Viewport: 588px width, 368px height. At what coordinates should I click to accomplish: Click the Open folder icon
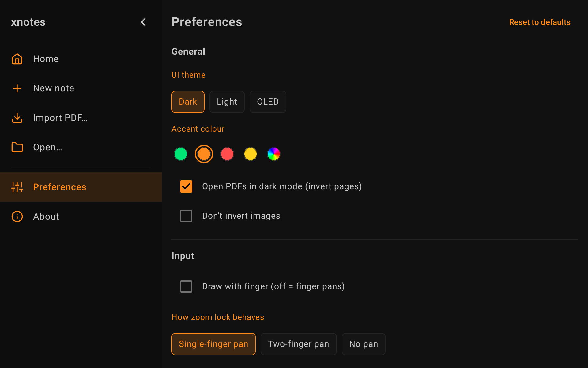pyautogui.click(x=17, y=147)
